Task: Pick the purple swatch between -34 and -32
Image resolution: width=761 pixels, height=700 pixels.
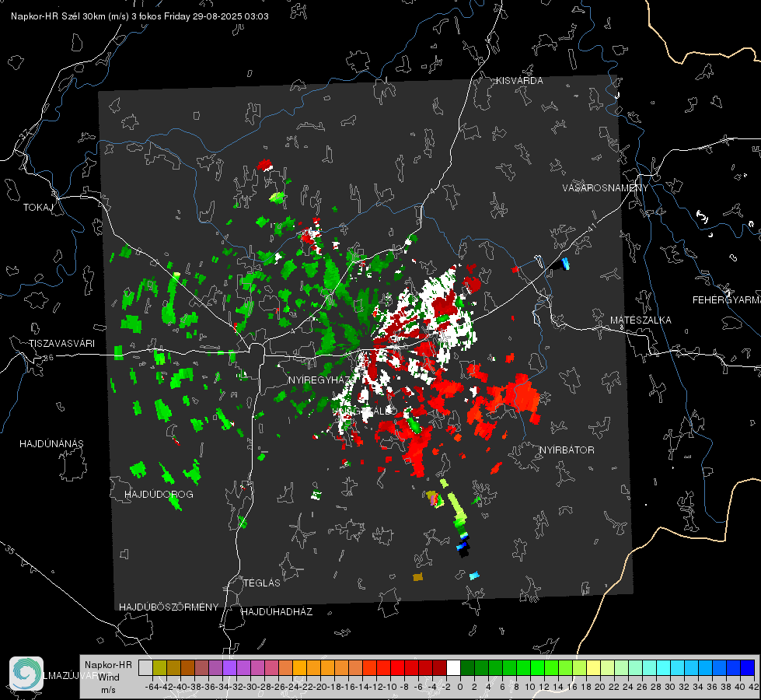Action: [229, 667]
